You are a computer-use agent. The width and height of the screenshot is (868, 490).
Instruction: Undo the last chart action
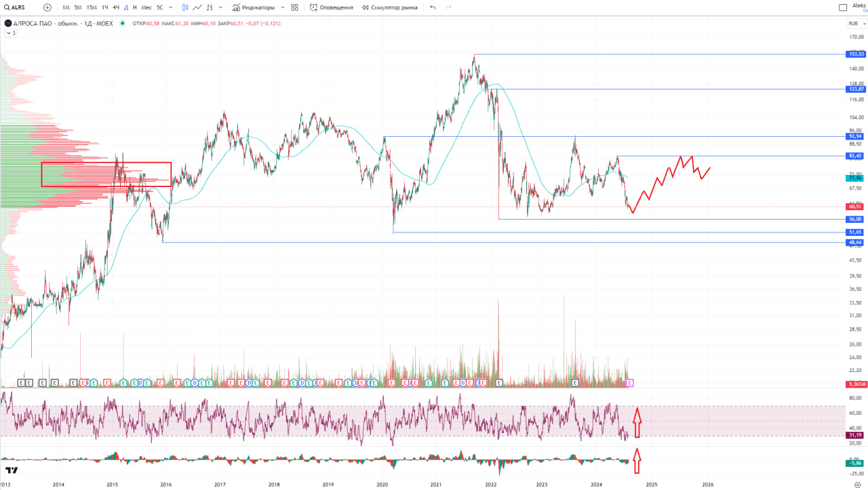pyautogui.click(x=433, y=7)
